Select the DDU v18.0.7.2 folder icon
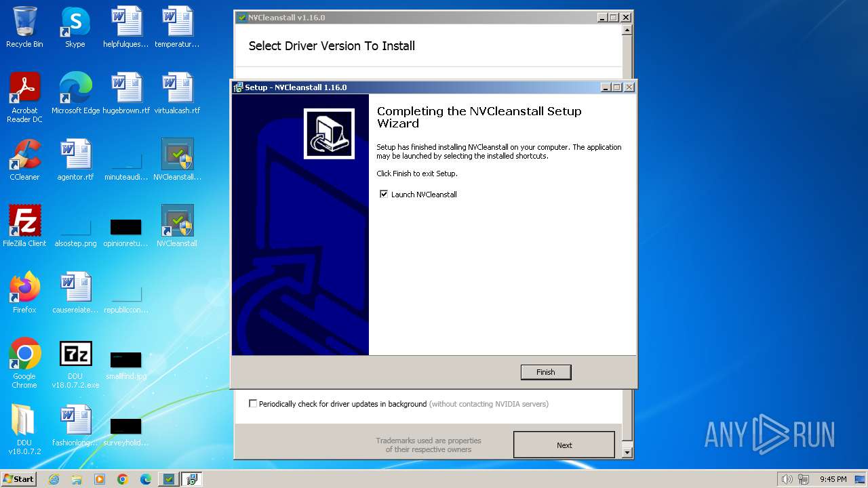The height and width of the screenshot is (488, 868). pyautogui.click(x=24, y=430)
